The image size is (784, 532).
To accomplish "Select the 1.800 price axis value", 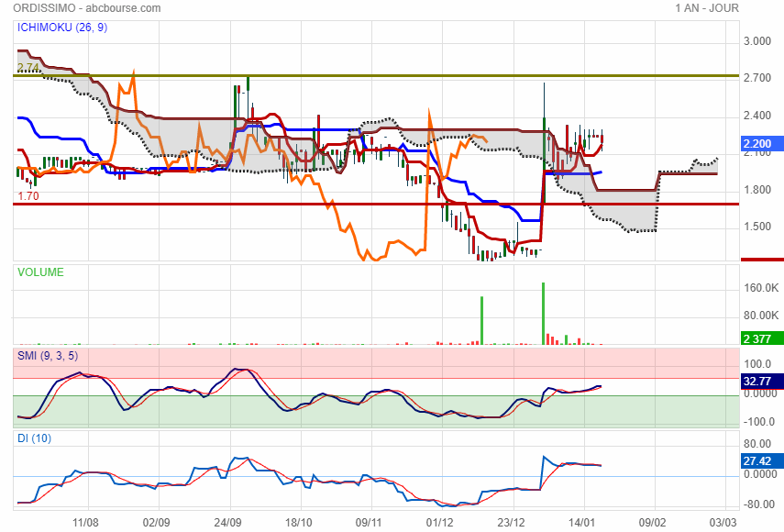I will click(x=757, y=190).
